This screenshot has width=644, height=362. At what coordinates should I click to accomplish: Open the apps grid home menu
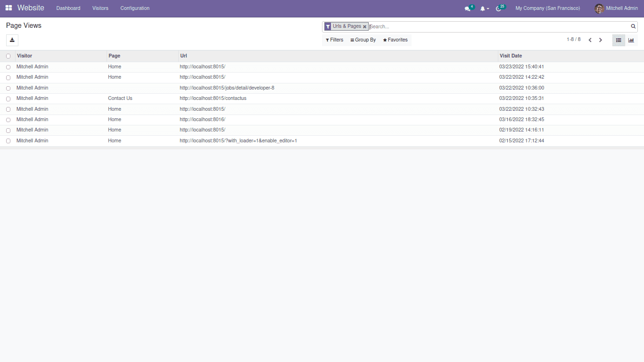coord(8,8)
